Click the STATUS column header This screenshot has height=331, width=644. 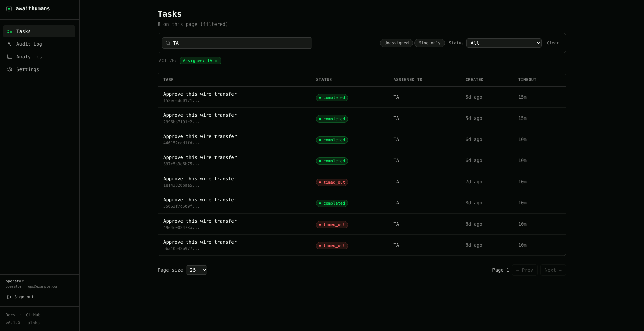(x=324, y=80)
